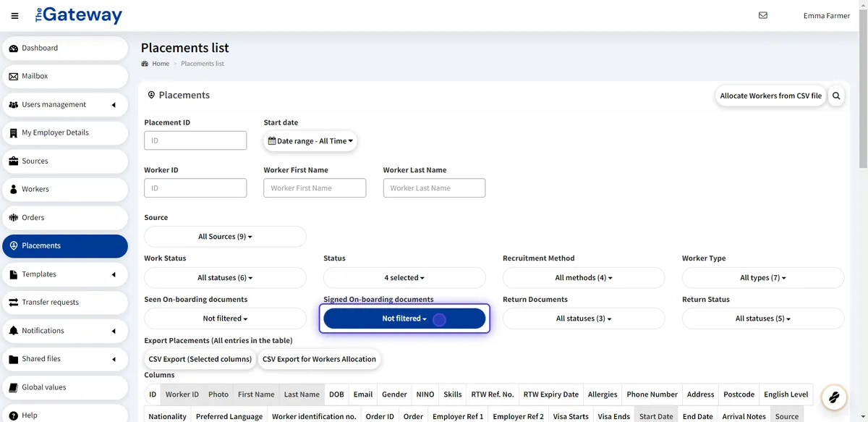Go to My Employer Details

pyautogui.click(x=64, y=132)
